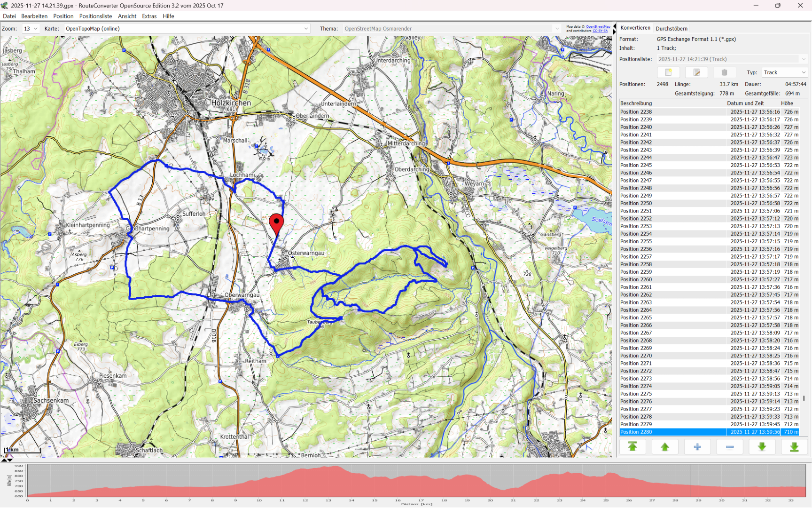Image resolution: width=812 pixels, height=508 pixels.
Task: Open the Zoom level dropdown
Action: 31,29
